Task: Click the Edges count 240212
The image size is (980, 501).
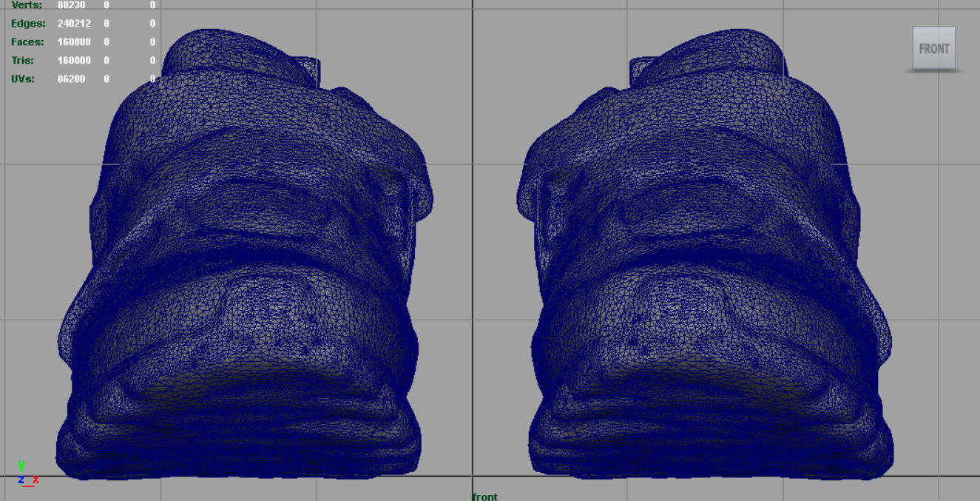Action: coord(74,24)
